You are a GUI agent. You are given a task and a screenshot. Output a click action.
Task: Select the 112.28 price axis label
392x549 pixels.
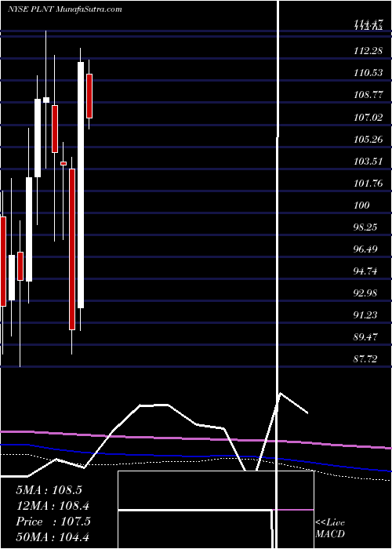pos(368,51)
